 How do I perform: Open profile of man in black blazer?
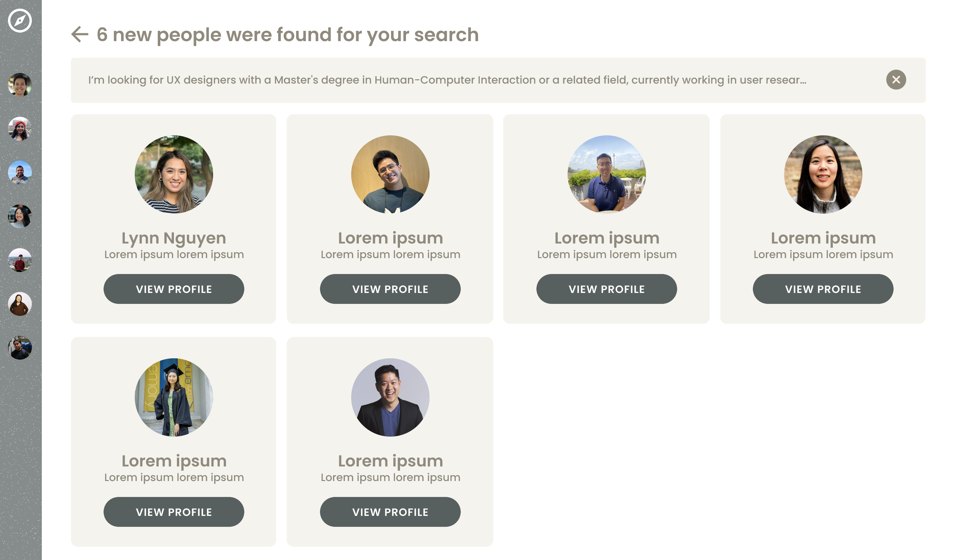tap(390, 512)
